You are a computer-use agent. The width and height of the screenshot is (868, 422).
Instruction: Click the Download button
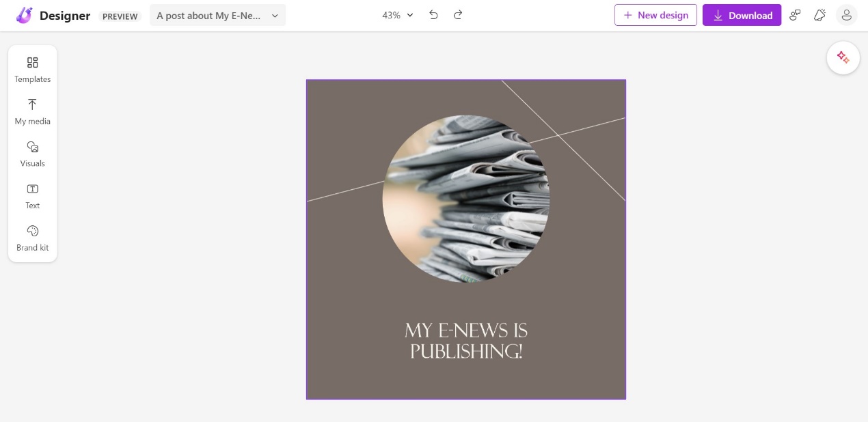(742, 15)
